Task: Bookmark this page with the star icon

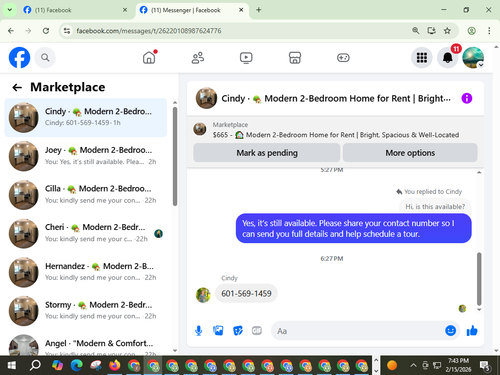Action: [x=447, y=31]
